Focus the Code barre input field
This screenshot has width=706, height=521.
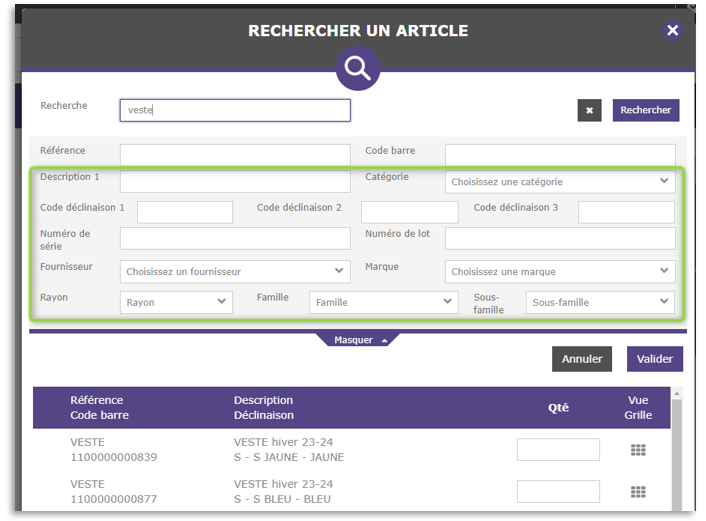[559, 154]
